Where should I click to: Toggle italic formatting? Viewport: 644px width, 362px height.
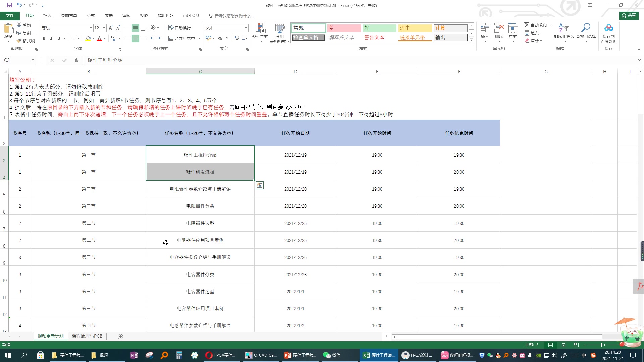tap(51, 38)
